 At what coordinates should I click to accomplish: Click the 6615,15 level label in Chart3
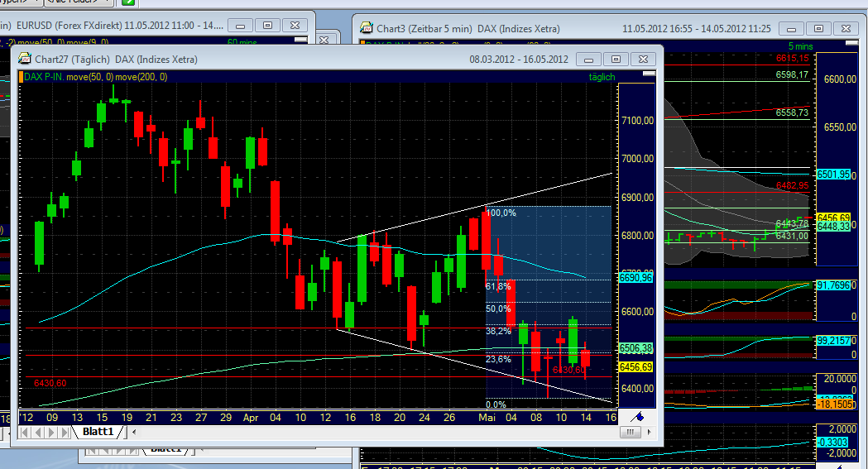pyautogui.click(x=792, y=58)
